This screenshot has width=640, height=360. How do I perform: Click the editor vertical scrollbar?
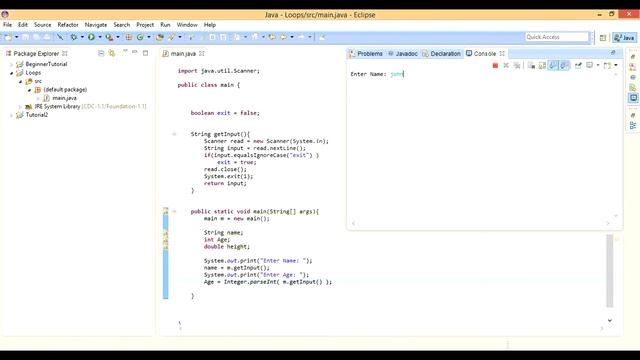tap(610, 271)
